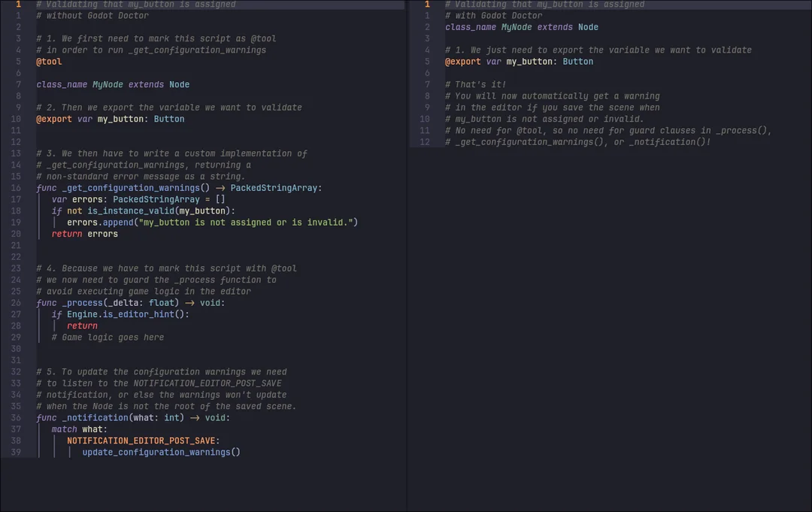The image size is (812, 512).
Task: Click '# with Godot Doctor' comment
Action: (493, 16)
